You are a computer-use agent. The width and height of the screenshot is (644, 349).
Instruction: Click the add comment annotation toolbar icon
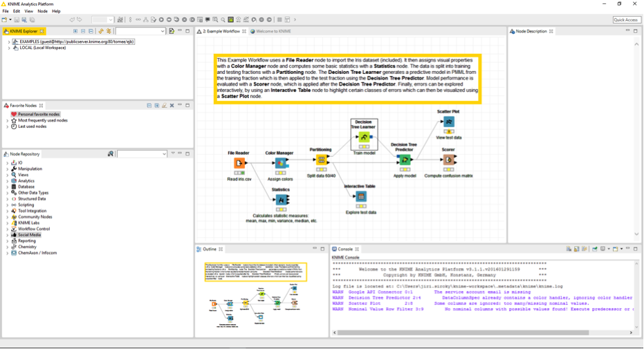(x=208, y=19)
